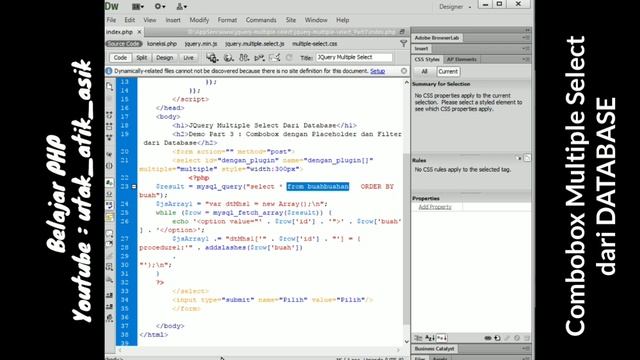The width and height of the screenshot is (640, 360).
Task: Open Insert panel options menu
Action: coord(526,49)
